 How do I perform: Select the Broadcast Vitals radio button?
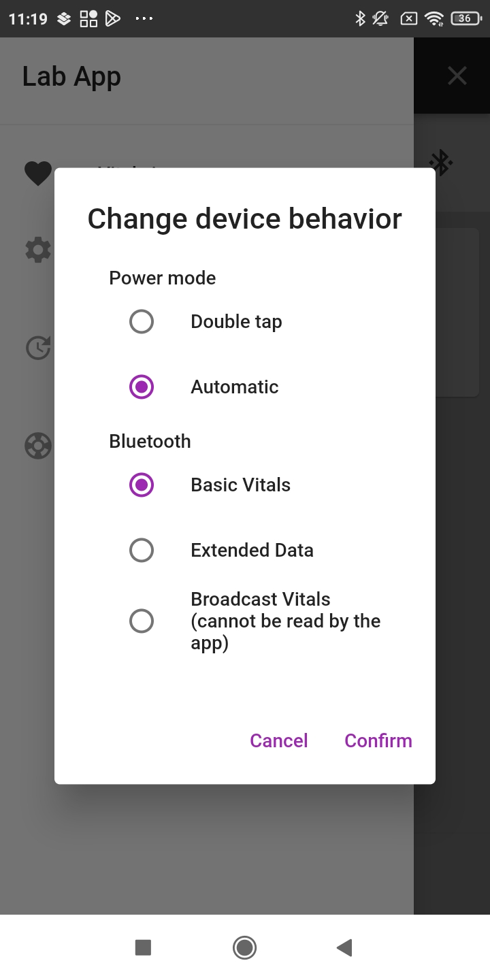[x=142, y=621]
